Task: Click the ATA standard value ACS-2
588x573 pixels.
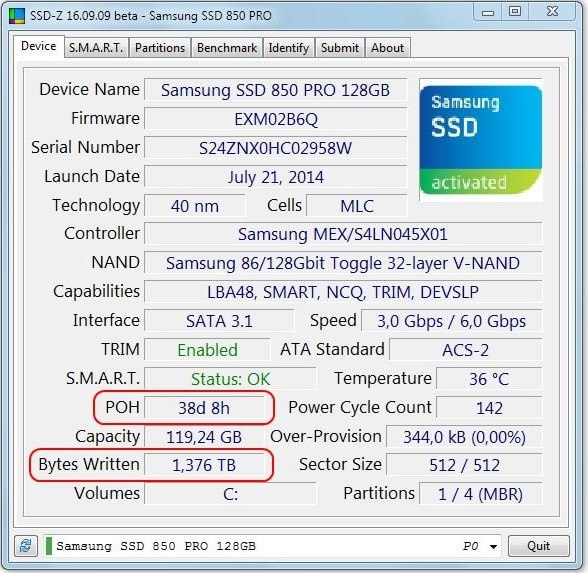Action: click(465, 350)
